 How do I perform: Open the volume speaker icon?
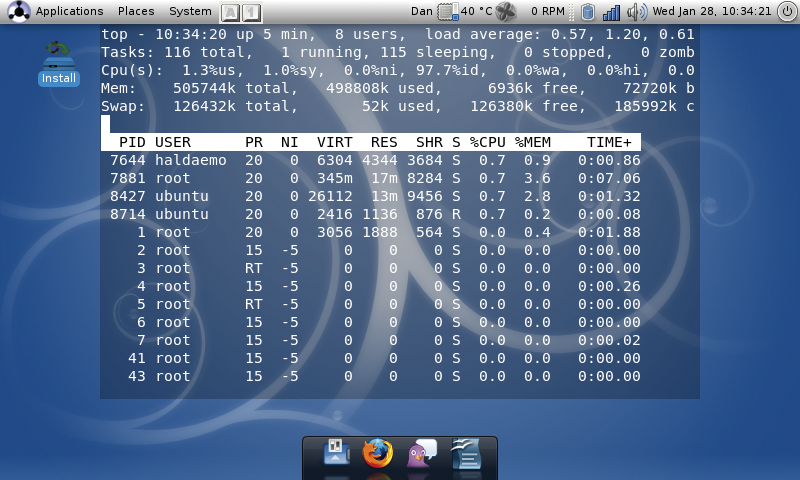(x=637, y=12)
